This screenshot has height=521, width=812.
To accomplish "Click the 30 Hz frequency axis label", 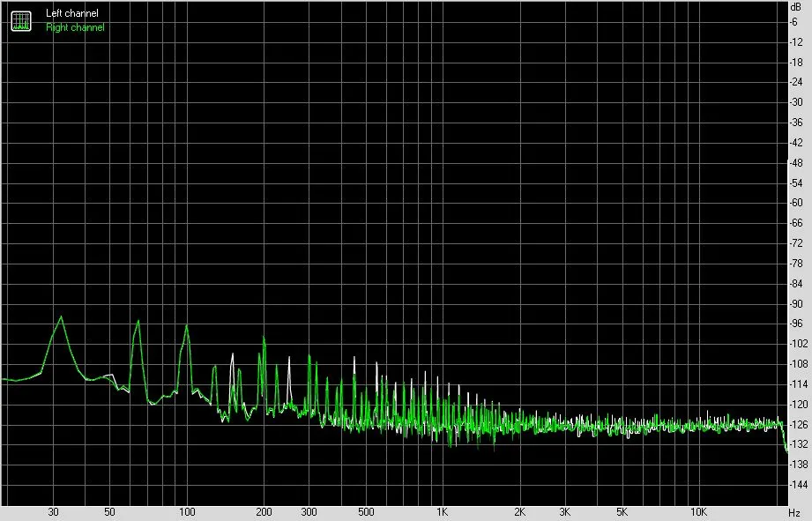I will point(53,512).
